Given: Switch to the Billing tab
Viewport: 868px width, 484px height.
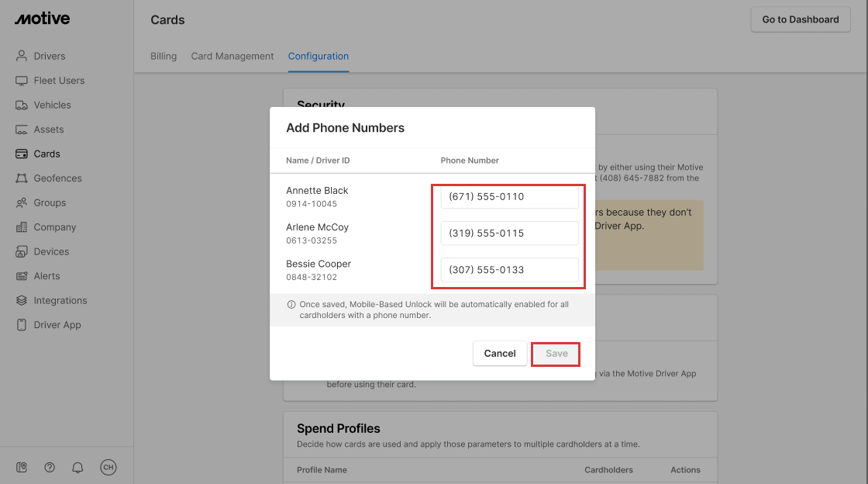Looking at the screenshot, I should (164, 57).
